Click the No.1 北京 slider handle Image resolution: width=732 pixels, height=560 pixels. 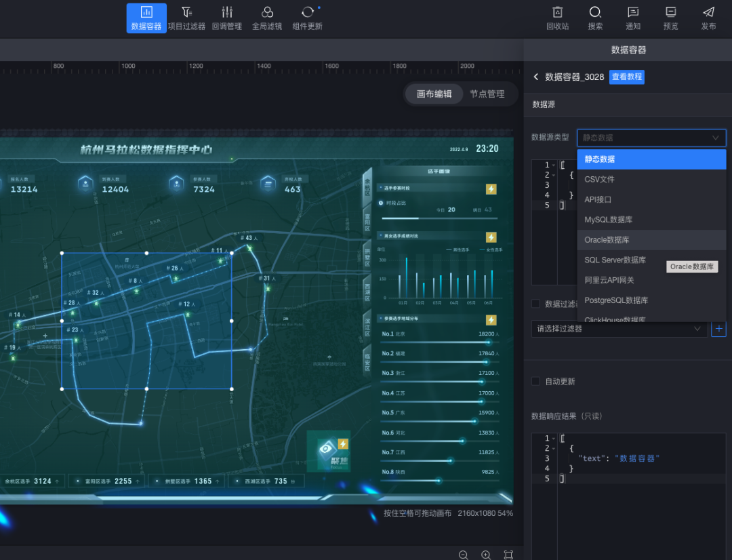coord(488,342)
